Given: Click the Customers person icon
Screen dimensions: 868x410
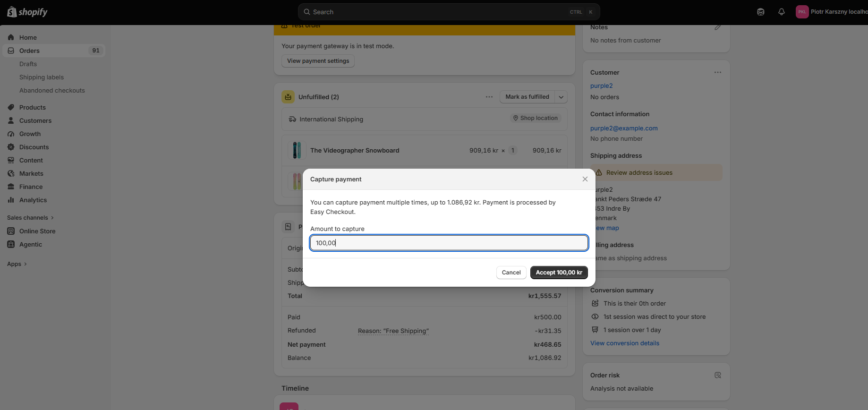Looking at the screenshot, I should click(x=11, y=120).
